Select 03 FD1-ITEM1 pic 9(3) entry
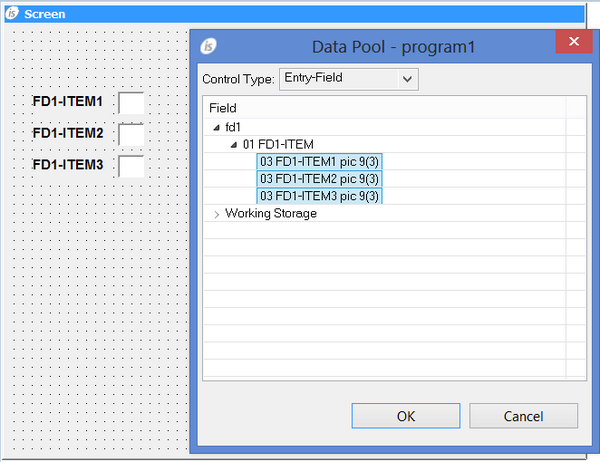600x462 pixels. pos(320,162)
